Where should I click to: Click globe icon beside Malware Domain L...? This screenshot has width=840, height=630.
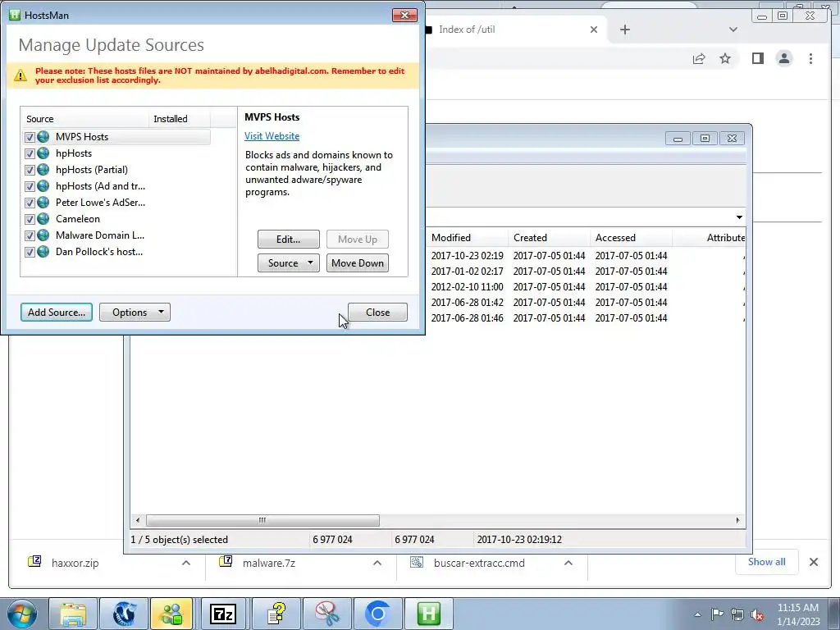(x=43, y=235)
